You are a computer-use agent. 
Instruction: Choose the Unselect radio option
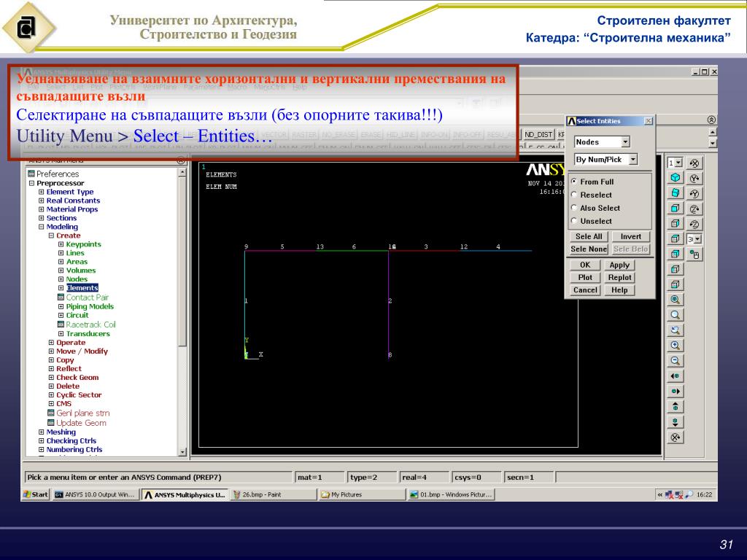click(574, 220)
